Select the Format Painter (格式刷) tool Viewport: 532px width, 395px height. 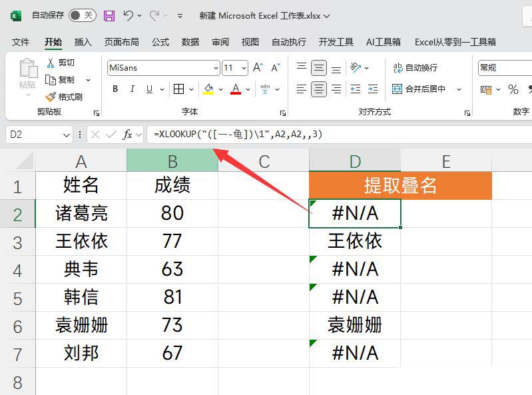[x=51, y=97]
